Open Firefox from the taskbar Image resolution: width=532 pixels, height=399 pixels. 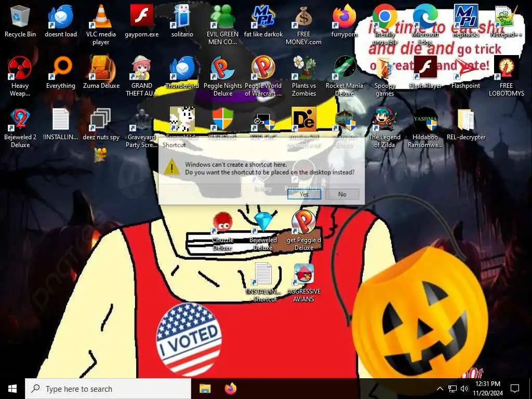click(x=231, y=389)
